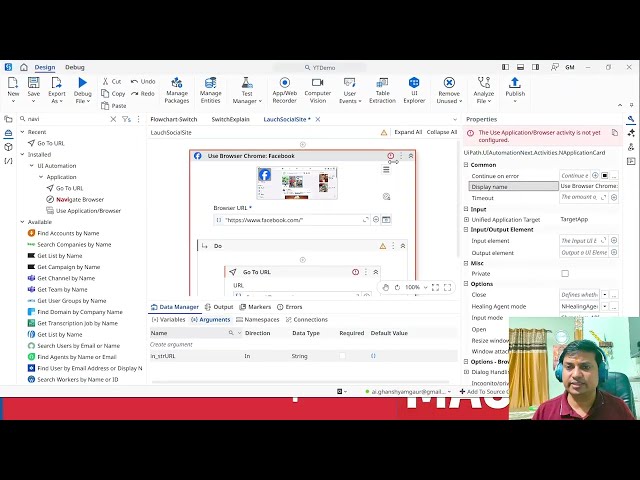Open the hamburger menu in browser card
The image size is (640, 480).
[x=386, y=169]
